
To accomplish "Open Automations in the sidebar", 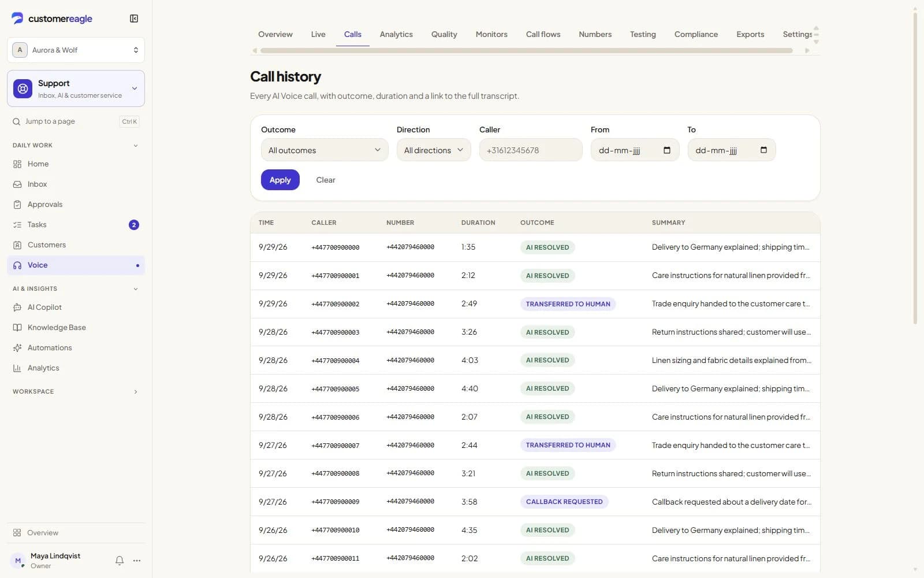I will click(x=76, y=348).
